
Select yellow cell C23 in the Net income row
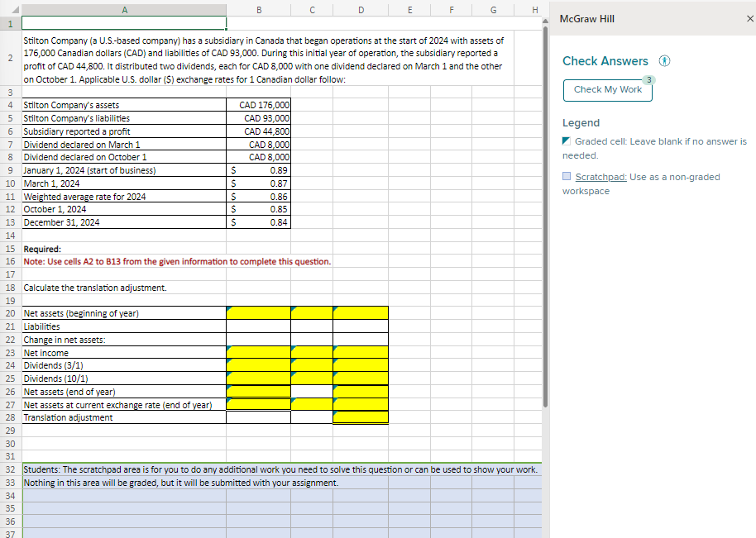(x=312, y=353)
